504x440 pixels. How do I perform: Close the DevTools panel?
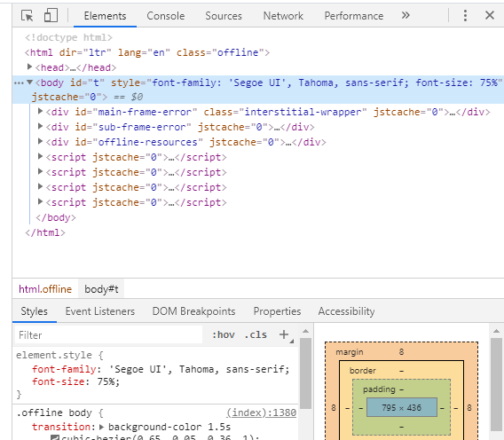click(490, 15)
